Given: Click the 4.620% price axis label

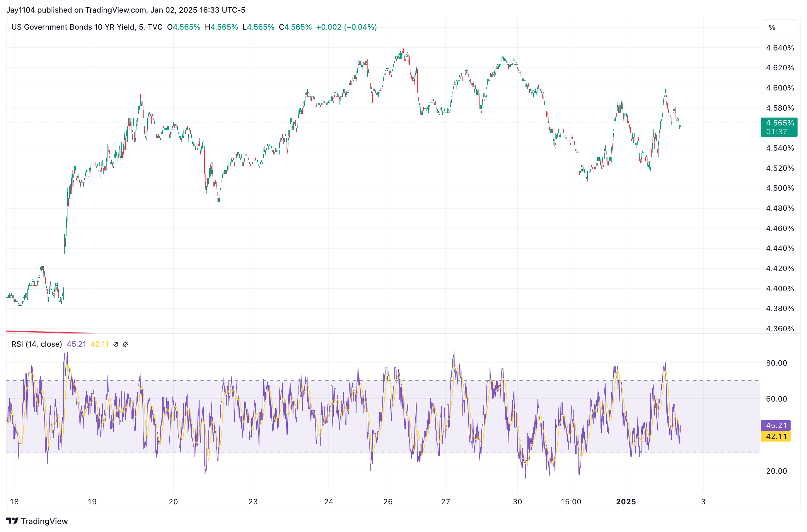Looking at the screenshot, I should click(x=780, y=68).
